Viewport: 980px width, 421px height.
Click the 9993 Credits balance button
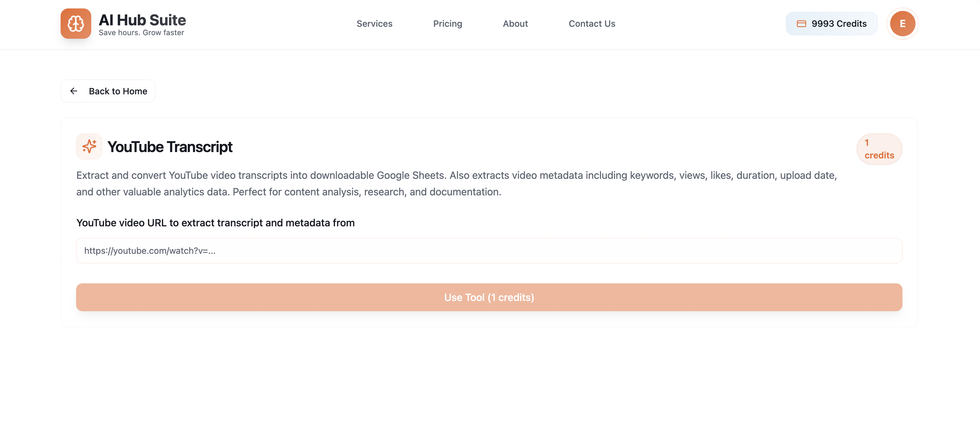831,24
